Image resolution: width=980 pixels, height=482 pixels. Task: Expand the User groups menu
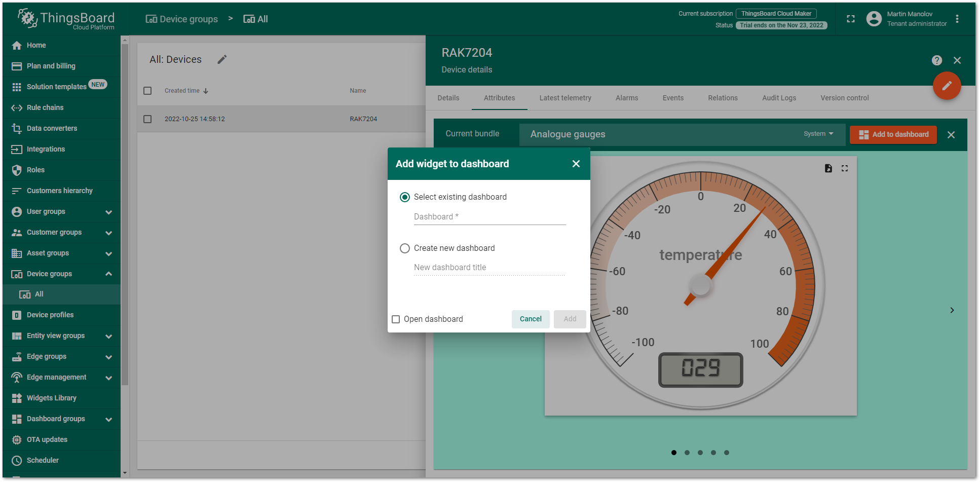pyautogui.click(x=47, y=211)
